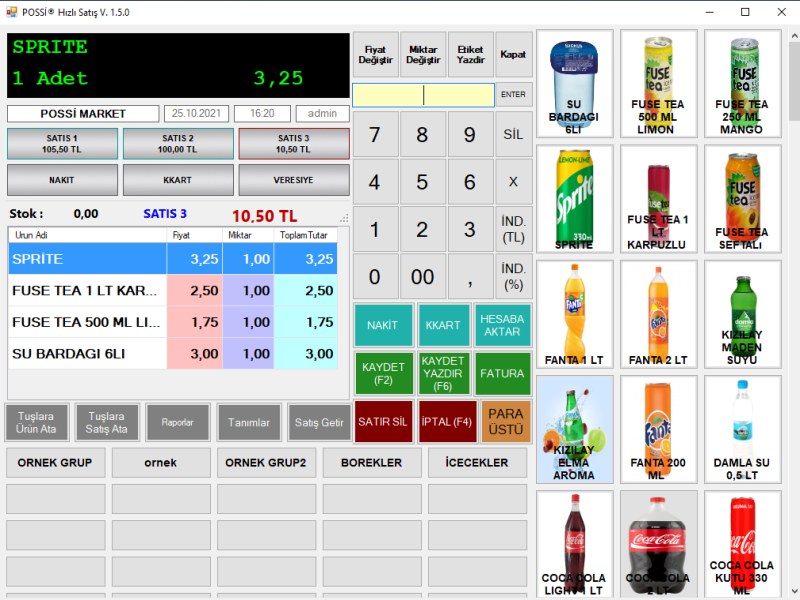Tap numpad key 9
800x600 pixels.
coord(469,135)
